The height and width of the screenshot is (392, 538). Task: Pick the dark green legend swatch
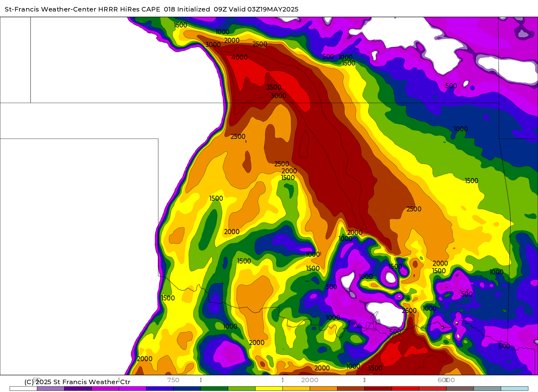[x=214, y=389]
